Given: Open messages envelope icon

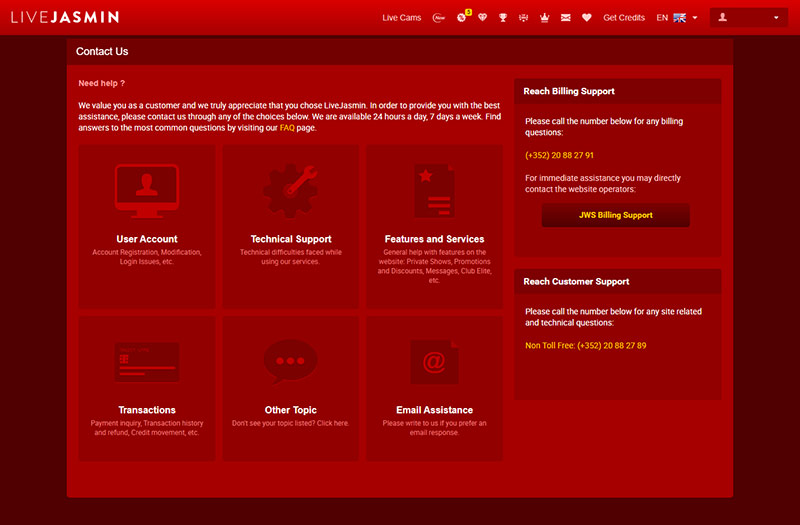Looking at the screenshot, I should point(565,18).
